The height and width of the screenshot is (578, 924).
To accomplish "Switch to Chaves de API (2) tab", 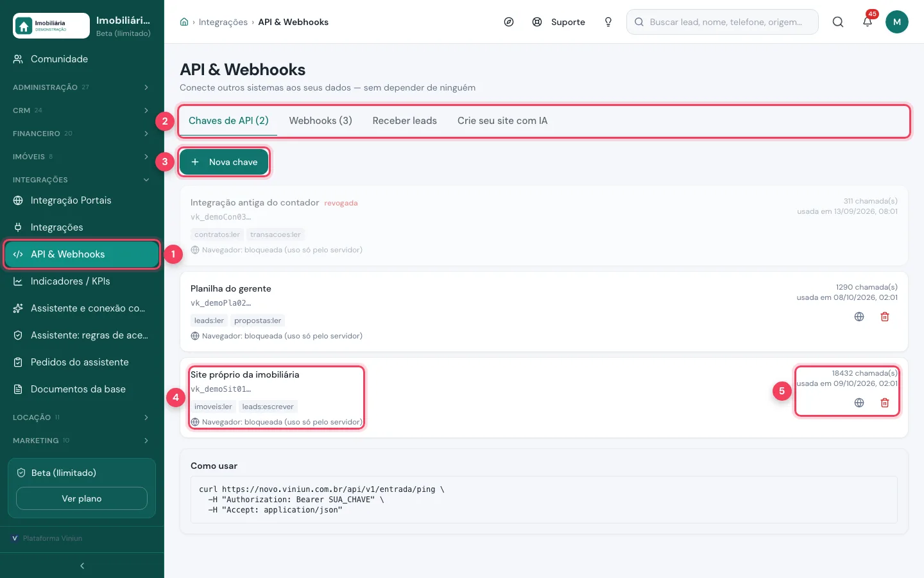I will tap(228, 121).
